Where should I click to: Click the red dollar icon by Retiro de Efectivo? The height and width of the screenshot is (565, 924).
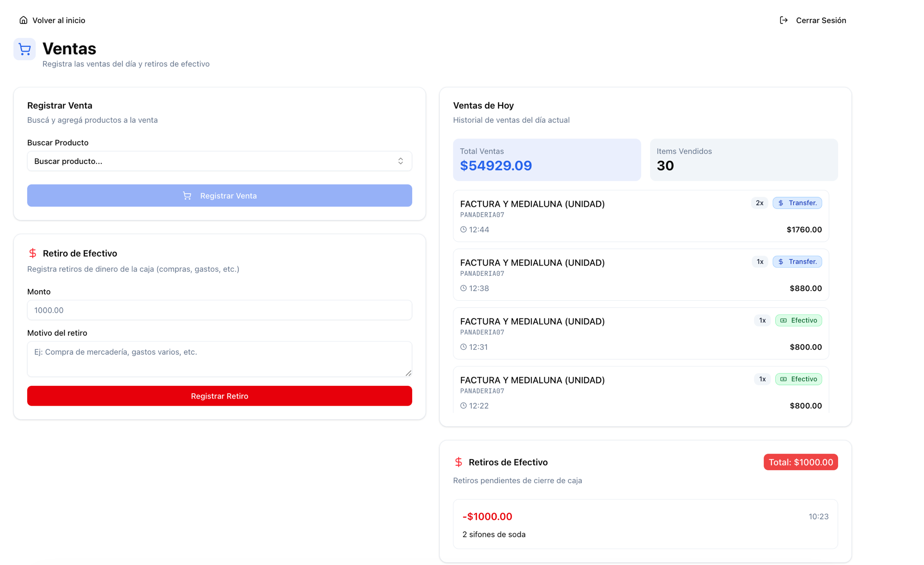click(32, 253)
